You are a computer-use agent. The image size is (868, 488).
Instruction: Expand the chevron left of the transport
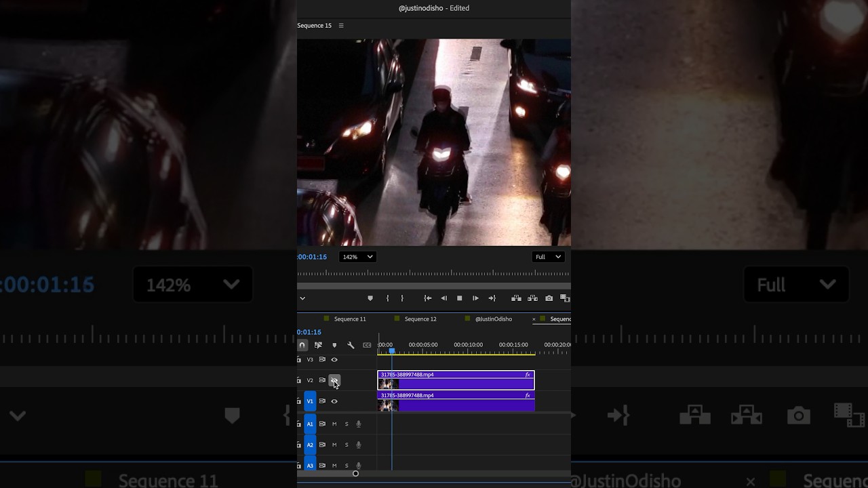(x=302, y=298)
